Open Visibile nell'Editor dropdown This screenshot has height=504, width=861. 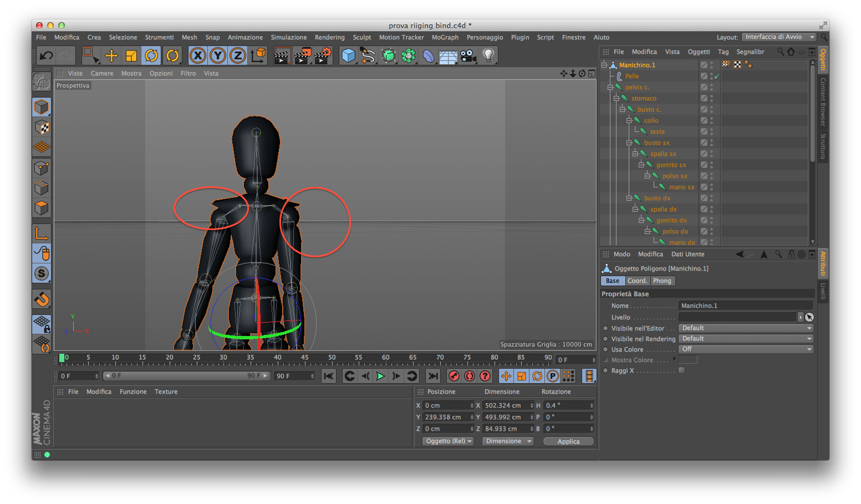click(746, 328)
